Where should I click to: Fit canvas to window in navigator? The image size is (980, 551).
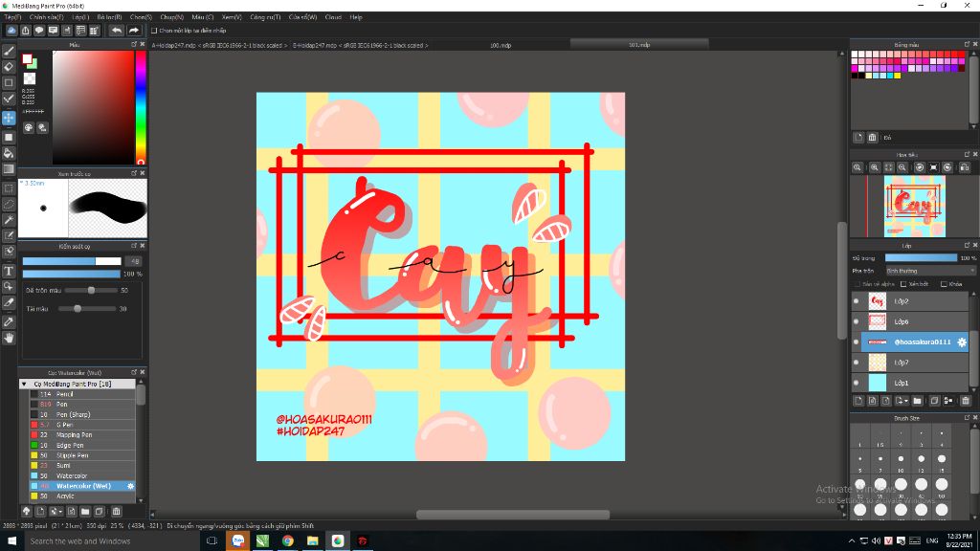(x=888, y=167)
